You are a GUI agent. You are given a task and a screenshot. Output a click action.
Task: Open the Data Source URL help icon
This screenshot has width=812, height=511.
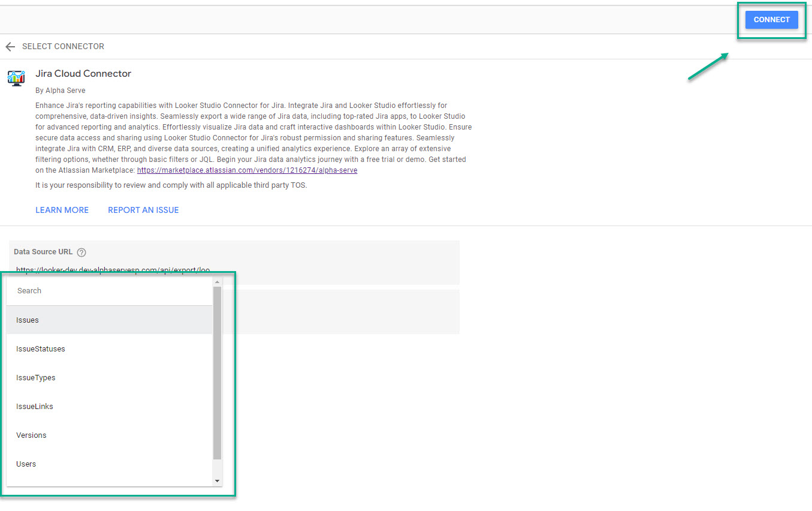81,253
